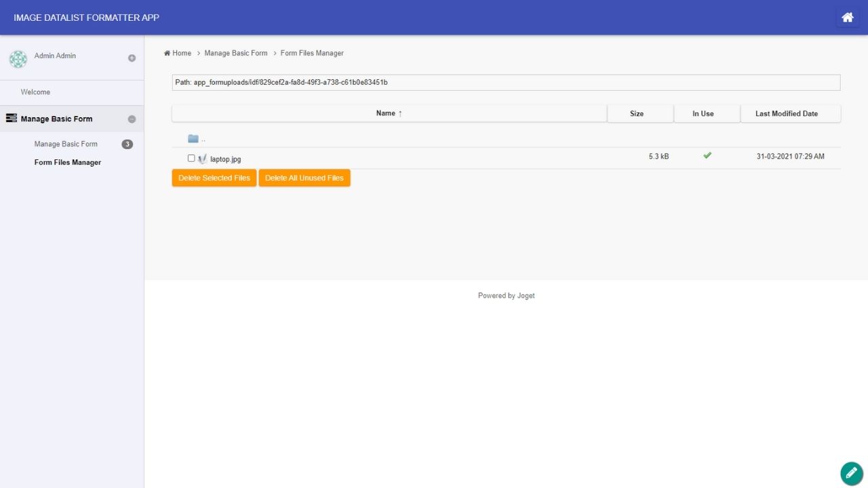
Task: Sort by the Size column header
Action: click(x=640, y=114)
